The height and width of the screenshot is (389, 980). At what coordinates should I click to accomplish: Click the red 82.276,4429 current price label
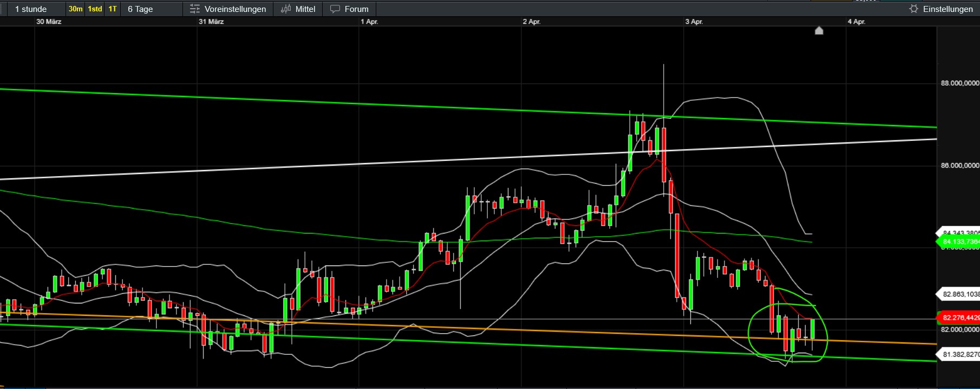[959, 317]
